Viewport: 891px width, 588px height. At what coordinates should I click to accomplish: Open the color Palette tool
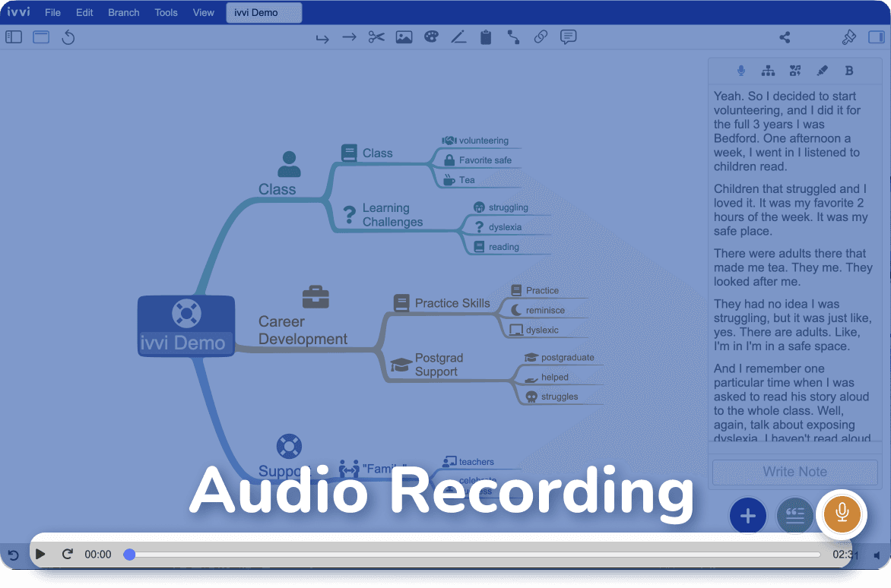(431, 36)
